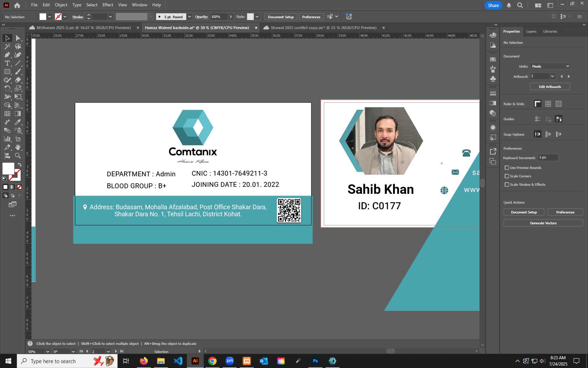This screenshot has width=588, height=368.
Task: Toggle rulers in Ruler & Grids
Action: click(x=538, y=104)
